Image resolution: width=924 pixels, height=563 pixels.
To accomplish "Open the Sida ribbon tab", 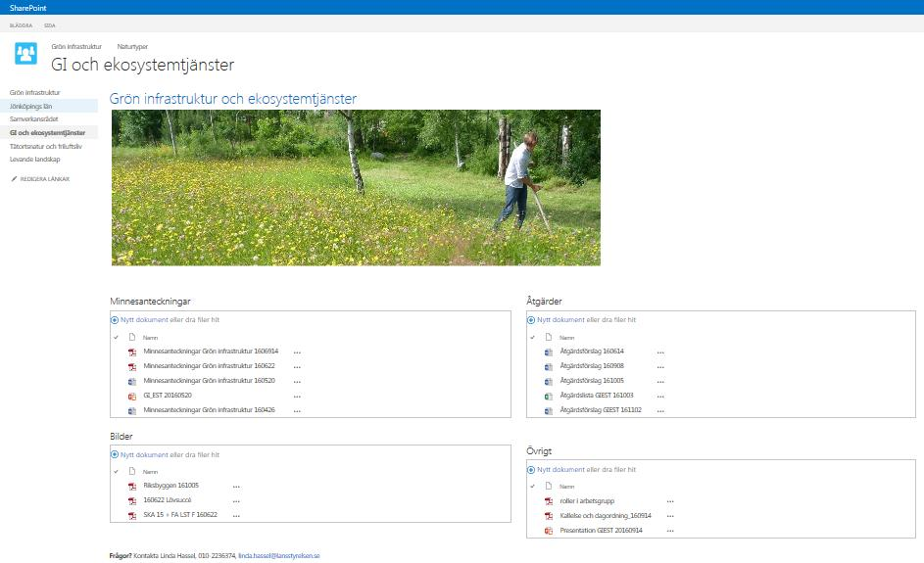I will 50,25.
